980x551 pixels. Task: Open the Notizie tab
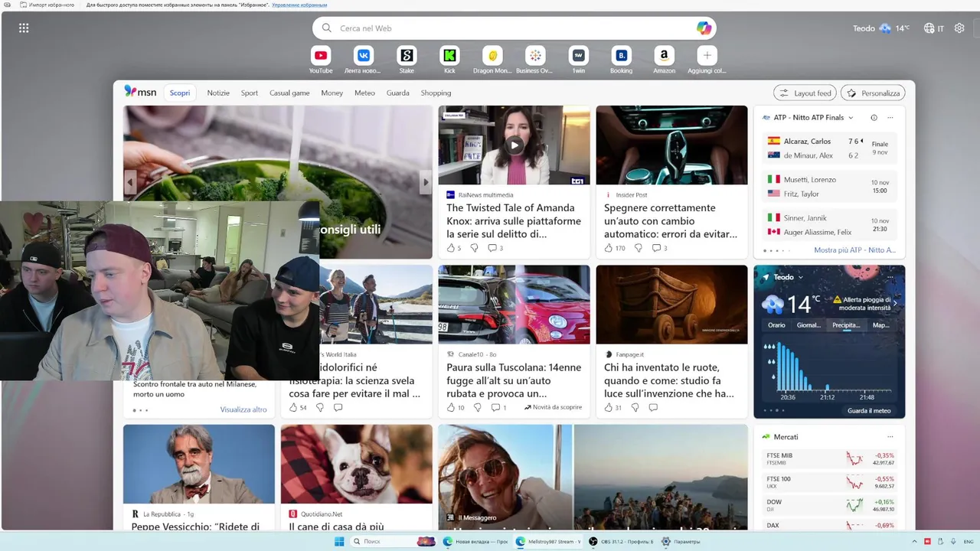click(x=218, y=93)
